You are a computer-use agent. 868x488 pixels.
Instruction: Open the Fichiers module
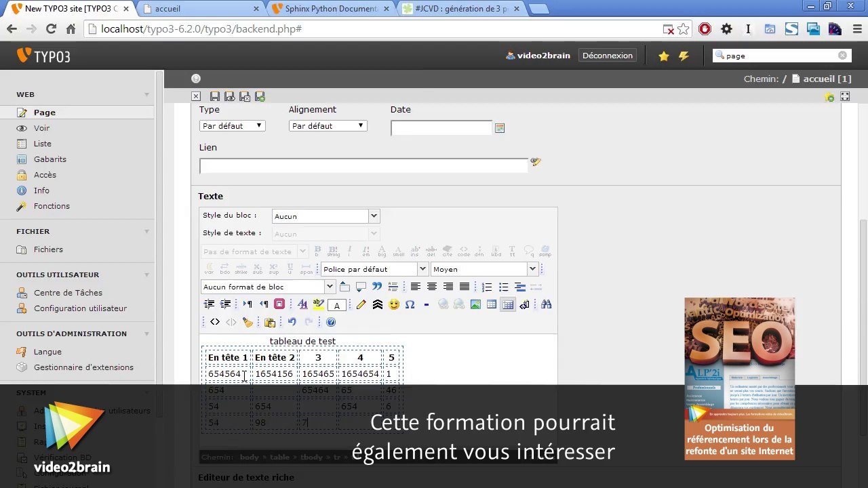tap(48, 249)
